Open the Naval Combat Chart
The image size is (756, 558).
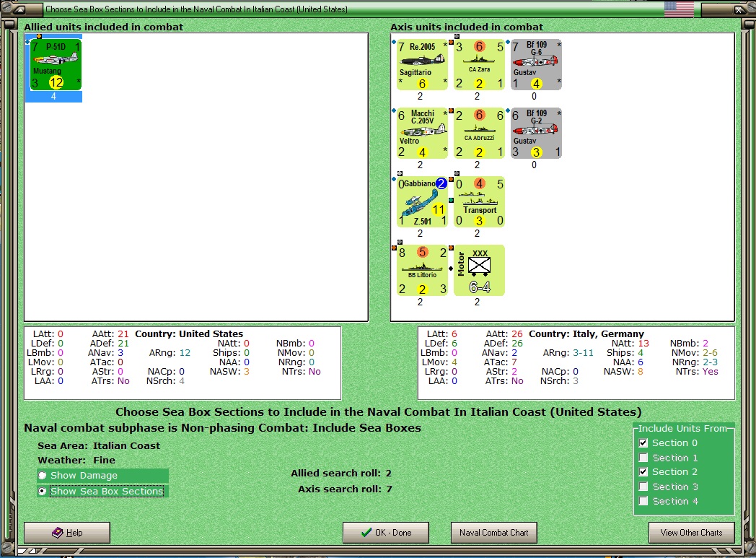493,533
